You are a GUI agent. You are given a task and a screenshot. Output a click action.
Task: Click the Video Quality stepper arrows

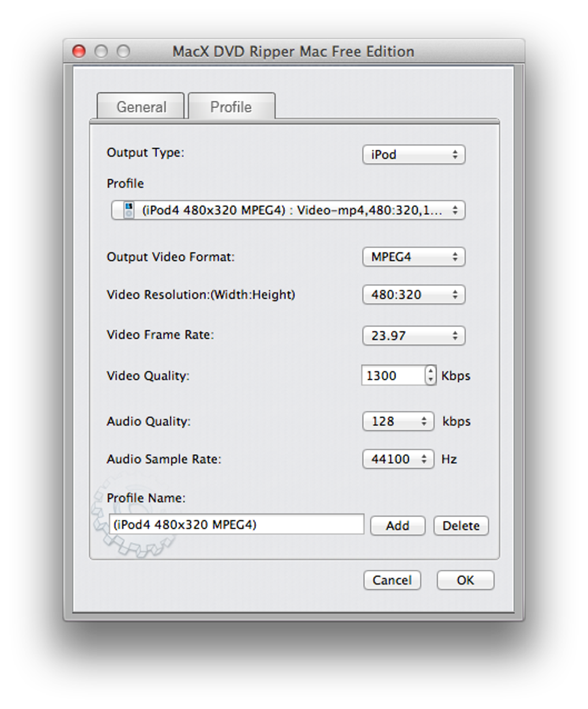click(x=431, y=376)
